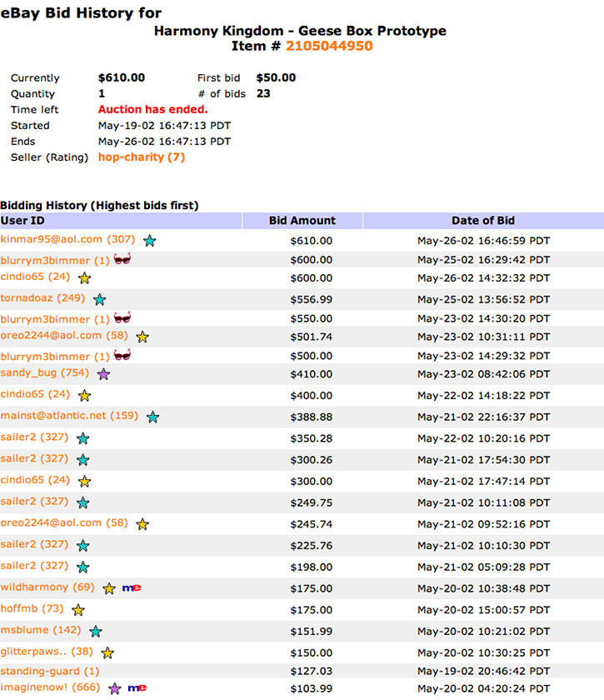The height and width of the screenshot is (700, 604).
Task: Click yellow star on the cindio65 $400.00 bid
Action: pyautogui.click(x=84, y=396)
